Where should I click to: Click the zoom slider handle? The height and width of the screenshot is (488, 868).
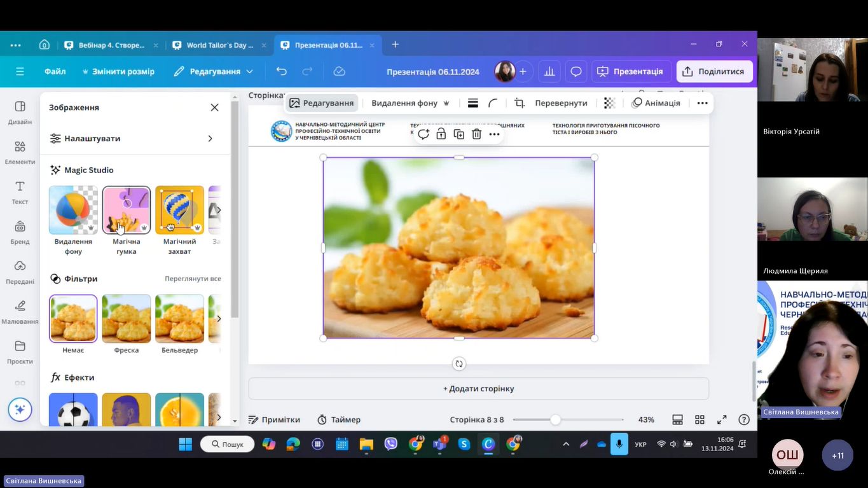(555, 420)
